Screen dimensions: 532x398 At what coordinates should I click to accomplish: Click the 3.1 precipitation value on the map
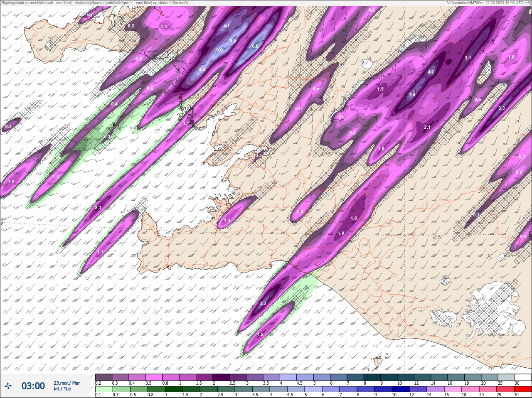coord(468,58)
